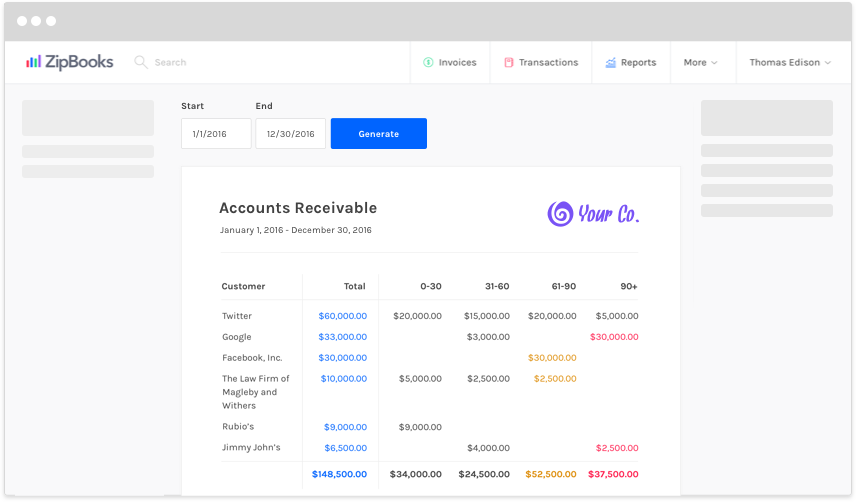The width and height of the screenshot is (856, 502).
Task: Click the 31-60 column header
Action: 497,286
